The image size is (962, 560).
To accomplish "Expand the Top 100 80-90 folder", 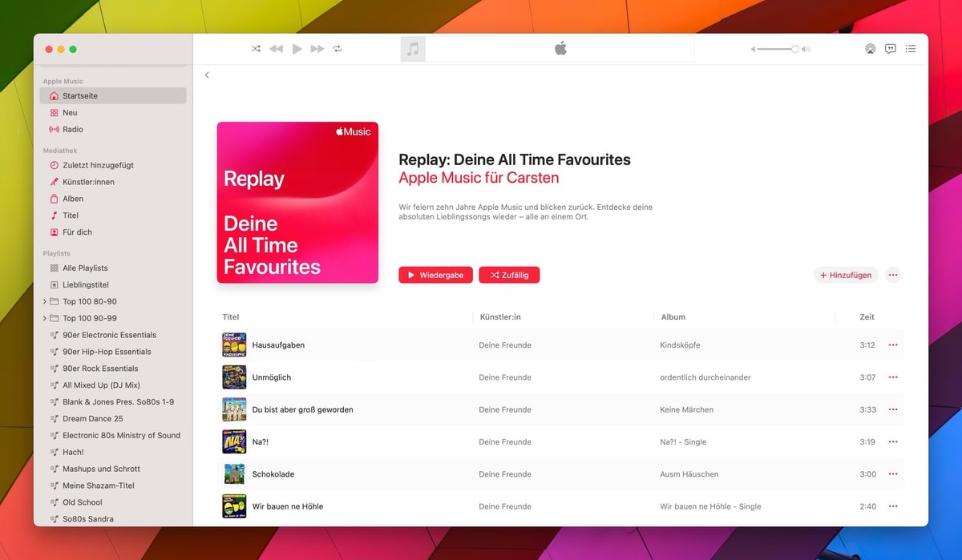I will coord(45,301).
